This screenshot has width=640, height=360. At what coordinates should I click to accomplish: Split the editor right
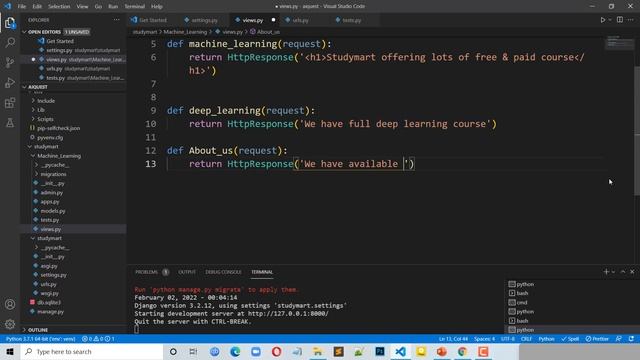click(x=620, y=20)
